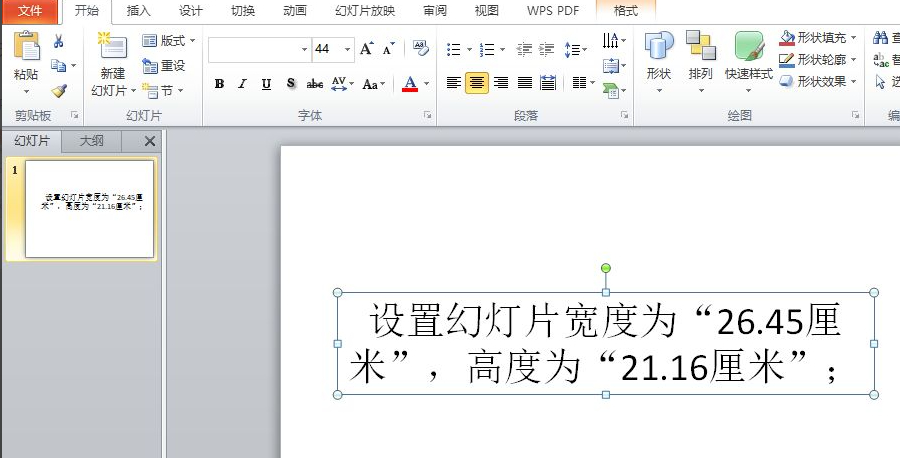Open the 形状 shapes gallery
This screenshot has width=900, height=458.
(x=658, y=62)
